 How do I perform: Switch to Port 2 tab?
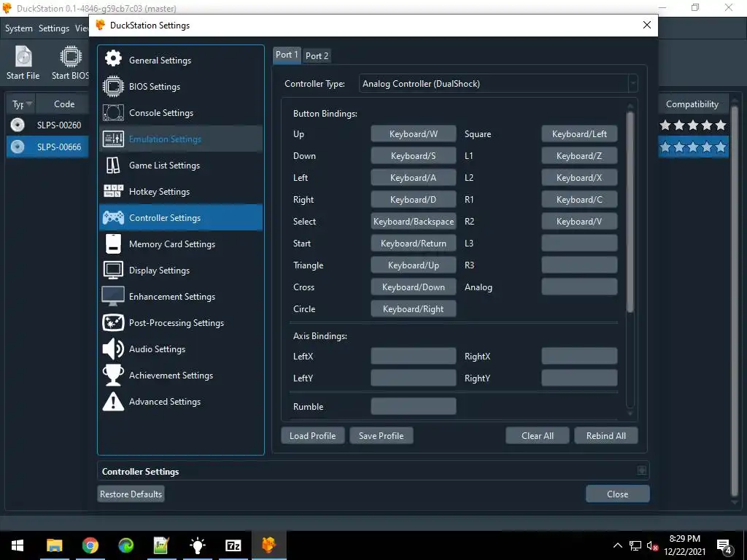317,55
